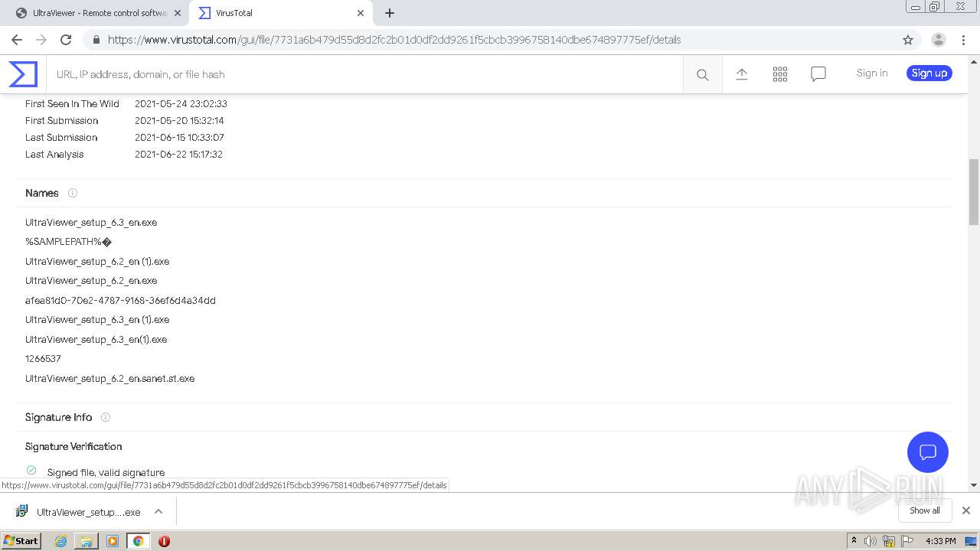Screen dimensions: 980x551
Task: Open File Explorer from taskbar
Action: (87, 541)
